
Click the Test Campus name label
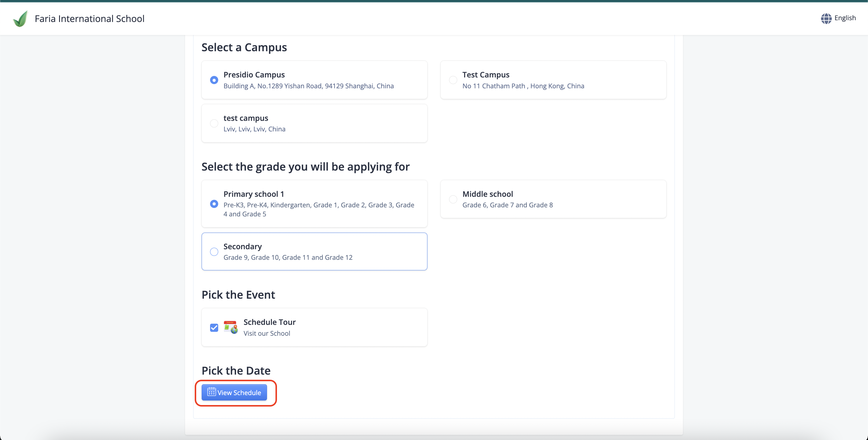coord(486,74)
